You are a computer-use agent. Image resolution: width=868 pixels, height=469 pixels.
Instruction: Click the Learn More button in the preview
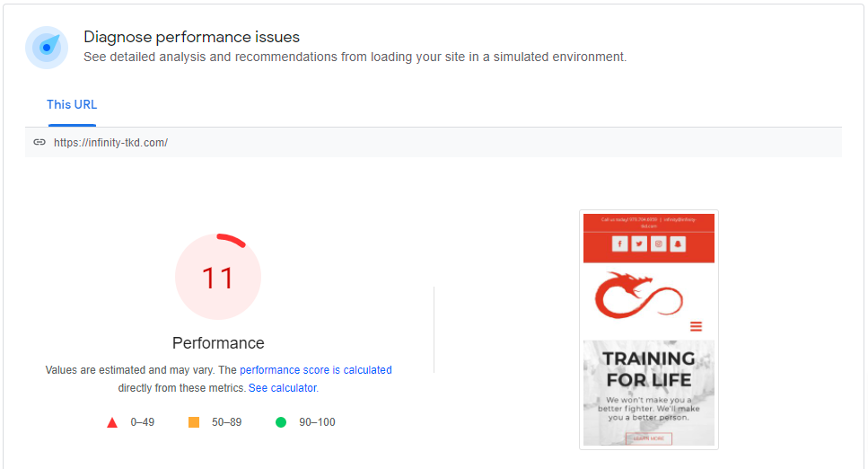649,438
